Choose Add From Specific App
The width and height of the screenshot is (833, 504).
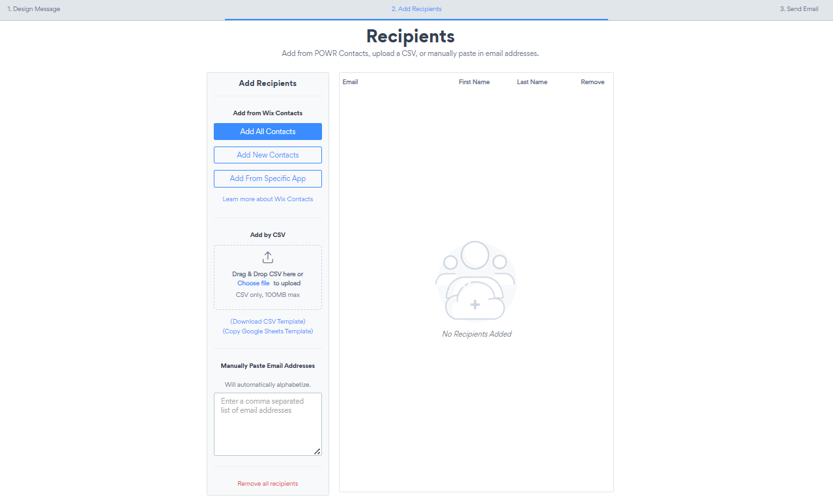[267, 178]
